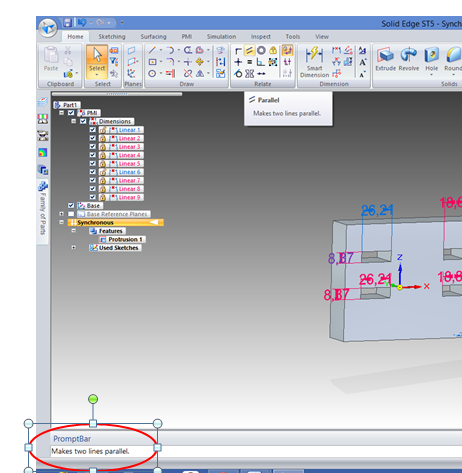Apply the Connect relationship
The height and width of the screenshot is (473, 462).
[238, 50]
